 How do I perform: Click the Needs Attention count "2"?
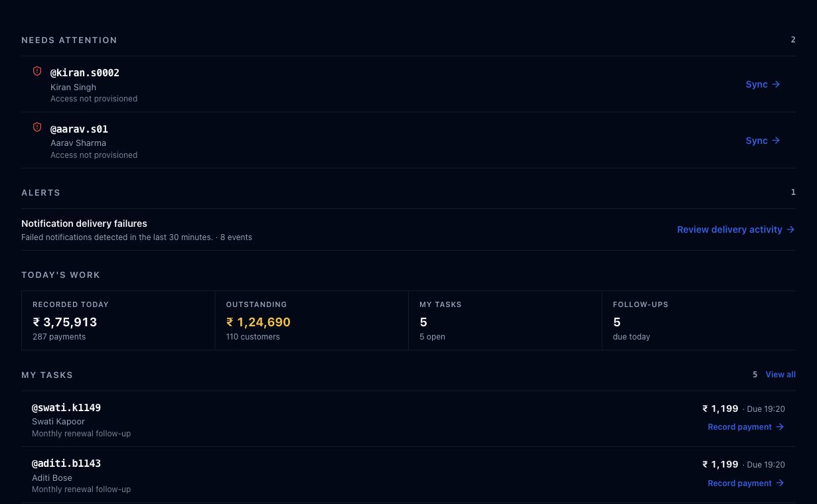pos(793,40)
